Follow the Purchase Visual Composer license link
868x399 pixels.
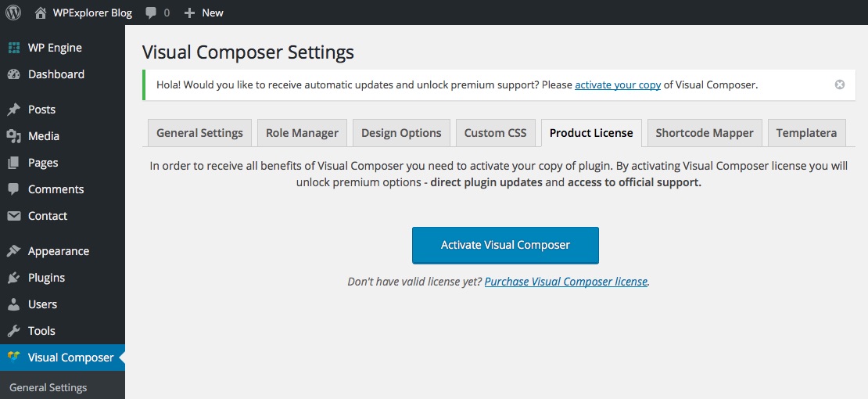(x=565, y=282)
